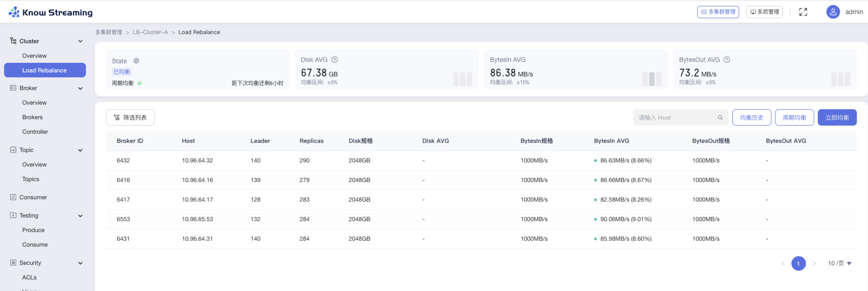Click the Know Streaming logo
The height and width of the screenshot is (291, 868).
pos(50,12)
